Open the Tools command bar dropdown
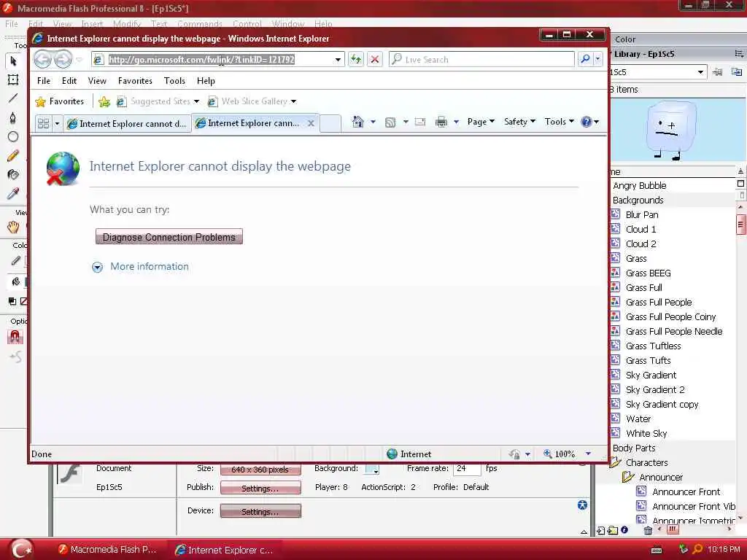Image resolution: width=747 pixels, height=560 pixels. [x=560, y=122]
